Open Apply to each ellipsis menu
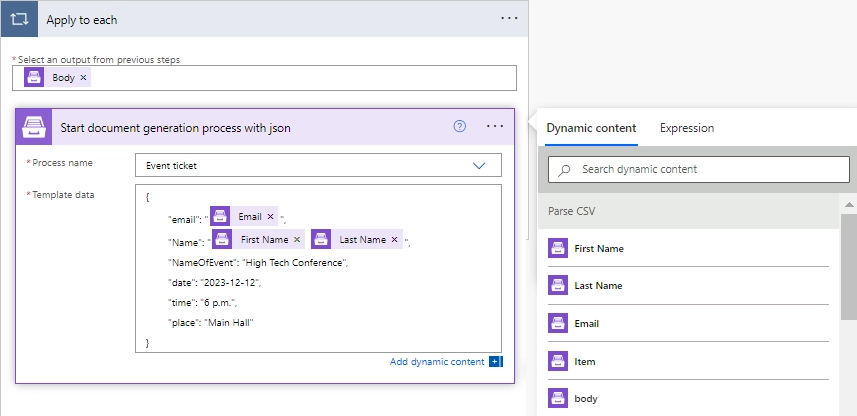Screen dimensions: 857x416 tap(509, 18)
